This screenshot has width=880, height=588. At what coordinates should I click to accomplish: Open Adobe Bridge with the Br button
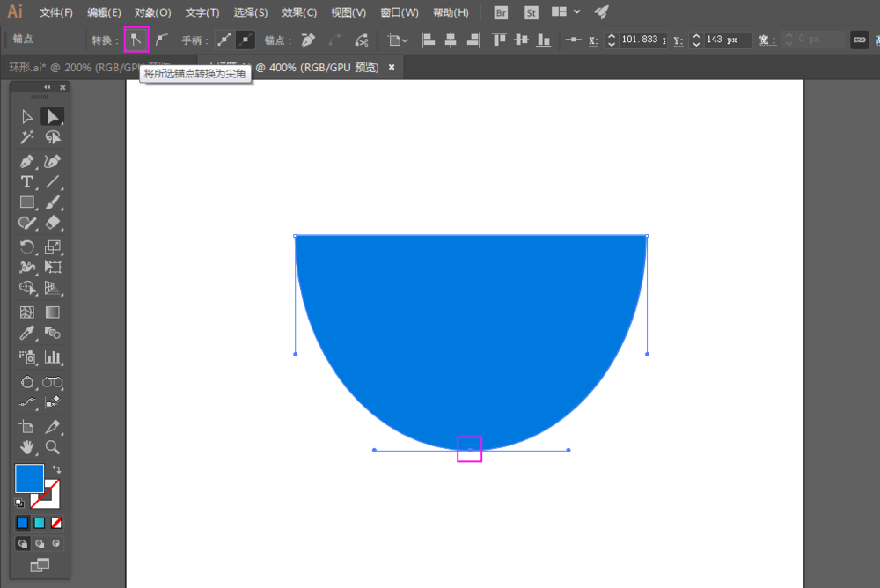[501, 12]
